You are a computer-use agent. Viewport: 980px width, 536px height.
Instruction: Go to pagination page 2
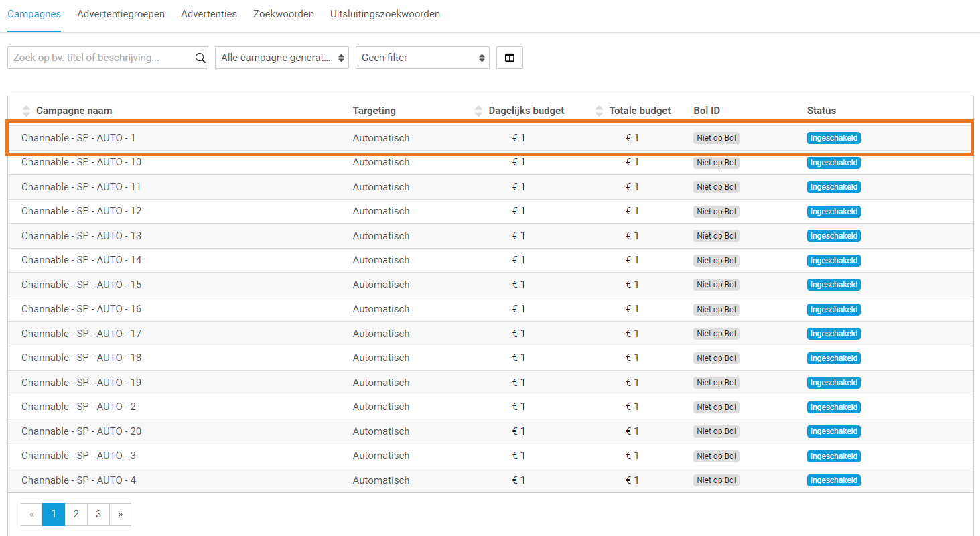coord(76,514)
